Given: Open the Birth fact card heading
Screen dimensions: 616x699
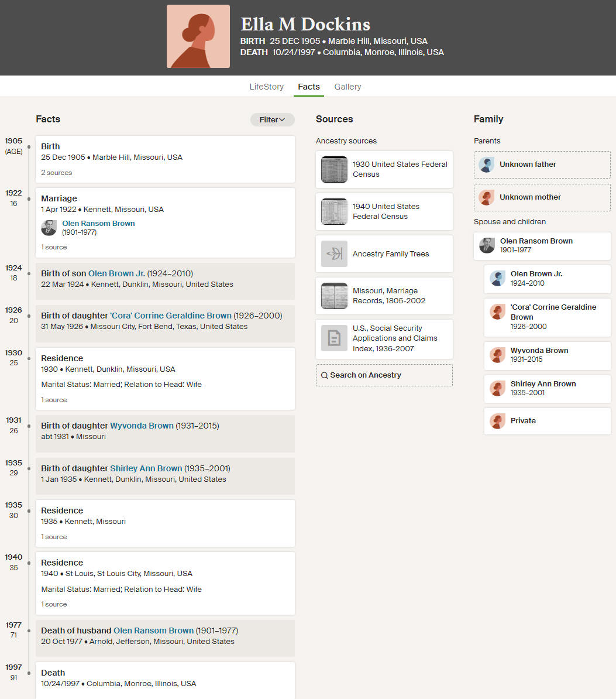Looking at the screenshot, I should pos(50,146).
